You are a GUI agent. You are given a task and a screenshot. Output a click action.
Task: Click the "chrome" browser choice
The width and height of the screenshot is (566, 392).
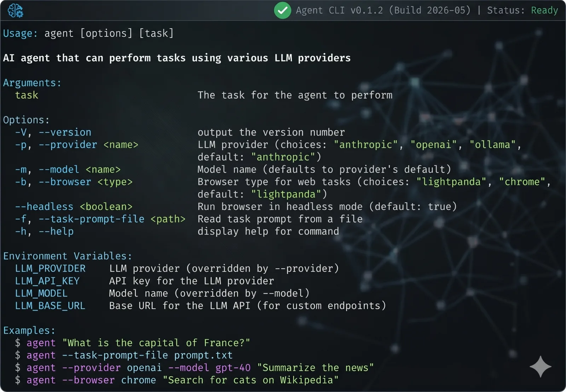[522, 182]
